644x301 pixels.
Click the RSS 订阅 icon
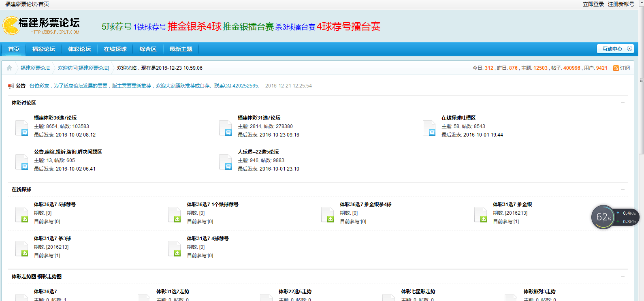[x=616, y=68]
